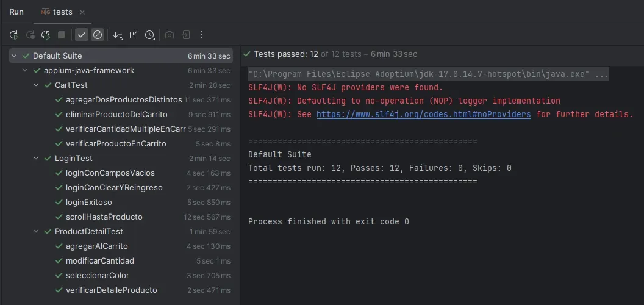Select test loginExitoso

121,203
